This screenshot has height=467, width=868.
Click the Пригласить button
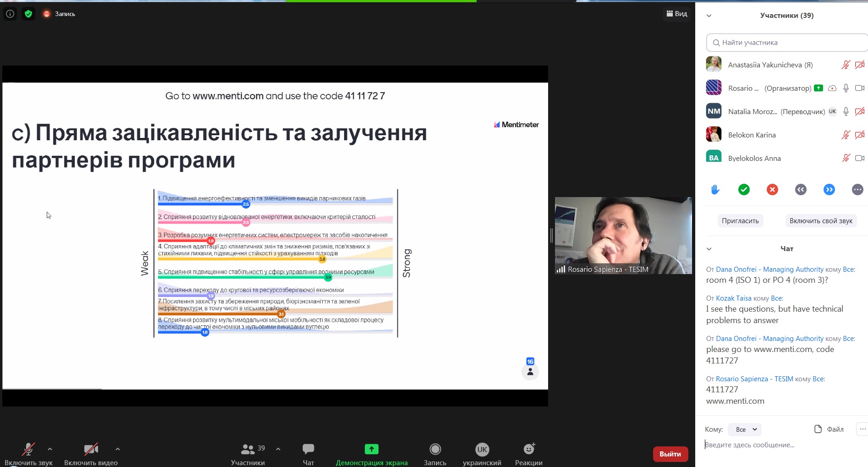tap(740, 221)
